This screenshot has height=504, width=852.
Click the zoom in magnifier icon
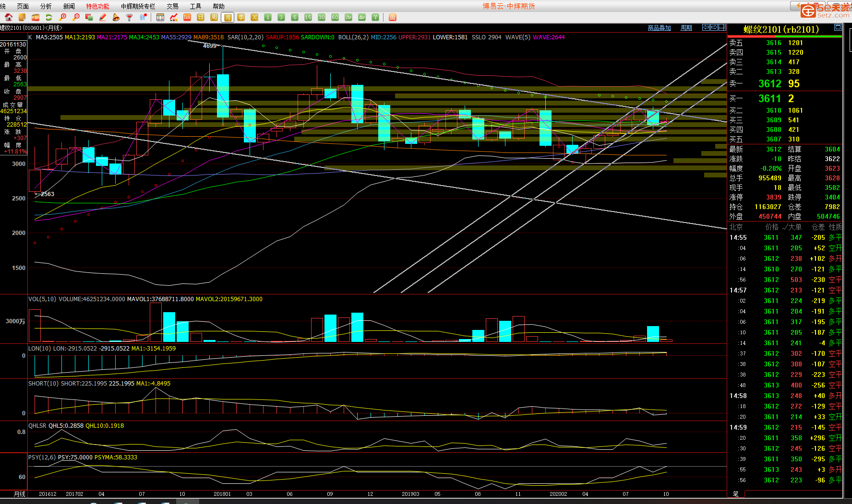click(x=62, y=17)
